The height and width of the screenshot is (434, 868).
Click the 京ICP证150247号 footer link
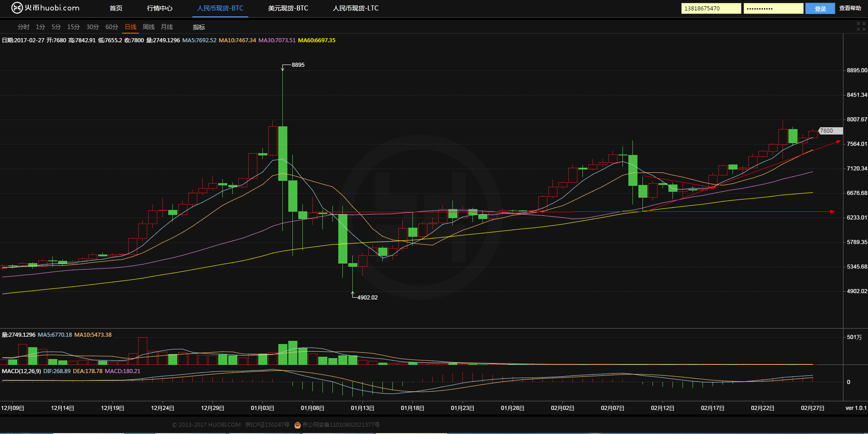pos(267,425)
